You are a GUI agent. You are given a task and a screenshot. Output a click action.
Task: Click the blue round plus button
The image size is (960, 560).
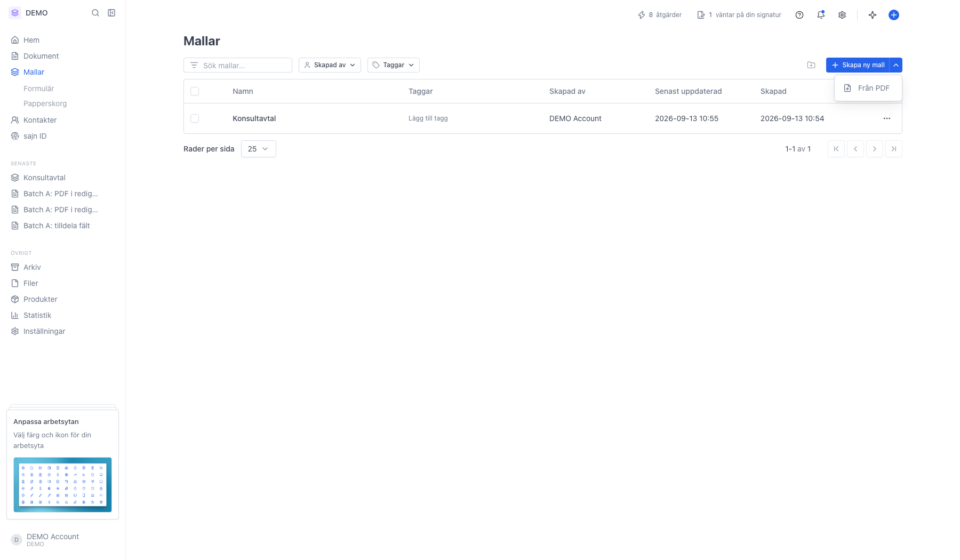point(894,15)
